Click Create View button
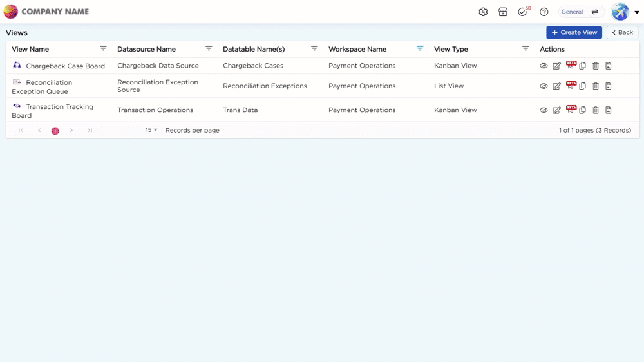This screenshot has height=362, width=644. (574, 32)
